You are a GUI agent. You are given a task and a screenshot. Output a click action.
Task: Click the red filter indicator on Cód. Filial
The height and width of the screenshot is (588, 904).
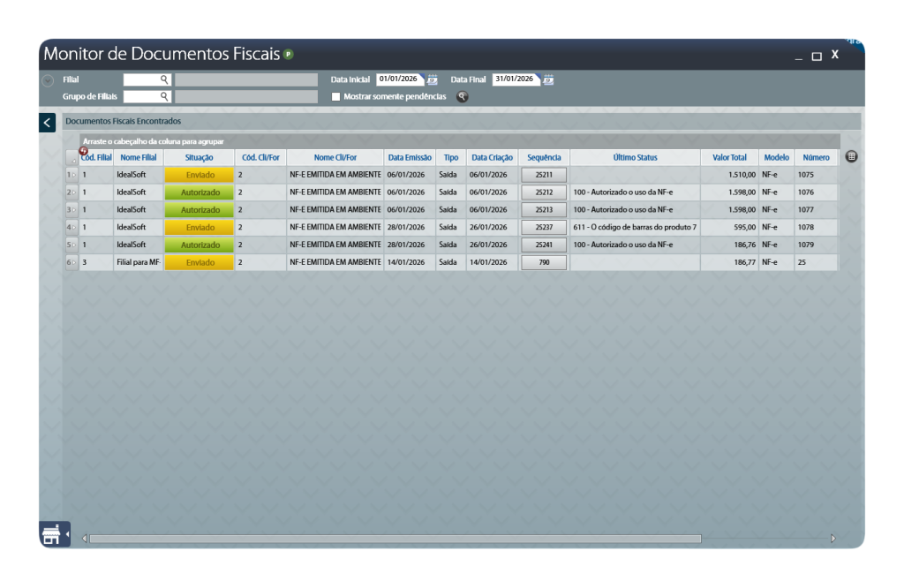coord(84,151)
